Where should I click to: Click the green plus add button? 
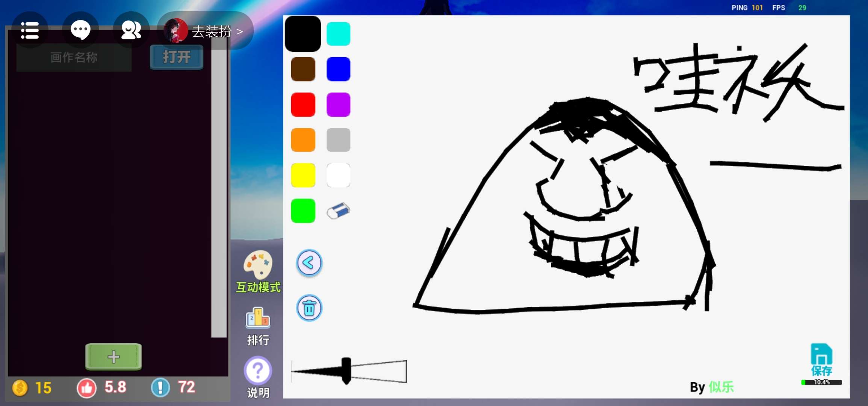(113, 356)
